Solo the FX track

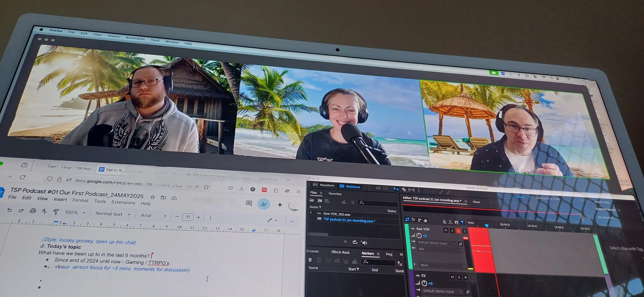pos(459,277)
